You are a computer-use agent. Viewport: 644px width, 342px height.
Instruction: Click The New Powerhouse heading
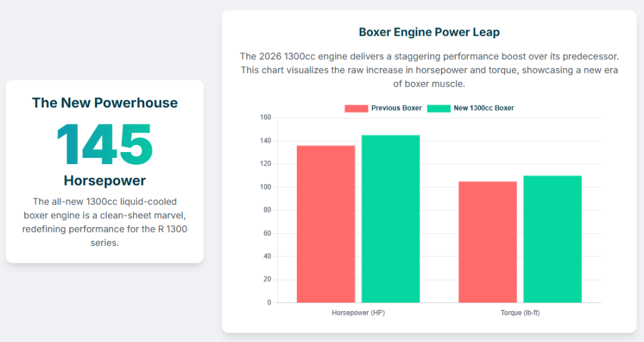coord(104,102)
